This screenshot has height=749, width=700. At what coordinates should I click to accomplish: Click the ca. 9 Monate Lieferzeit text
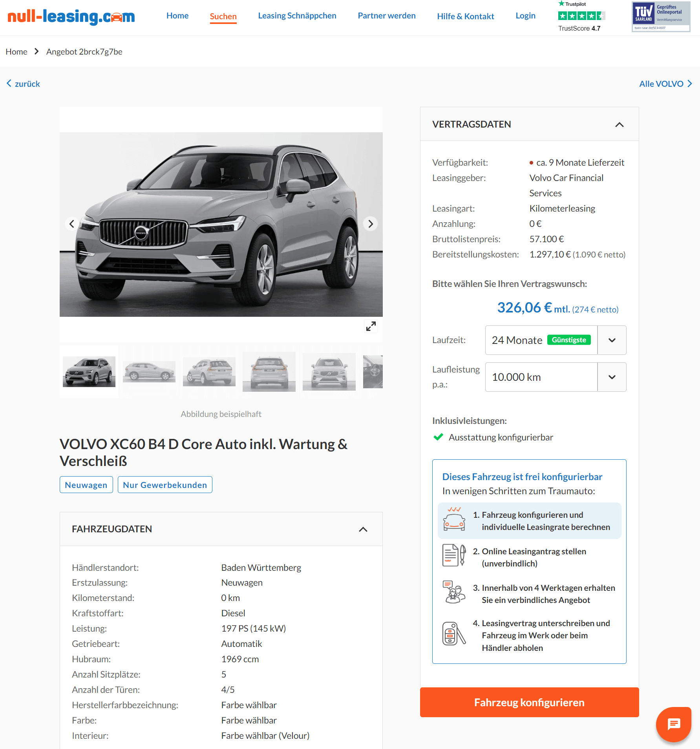580,163
